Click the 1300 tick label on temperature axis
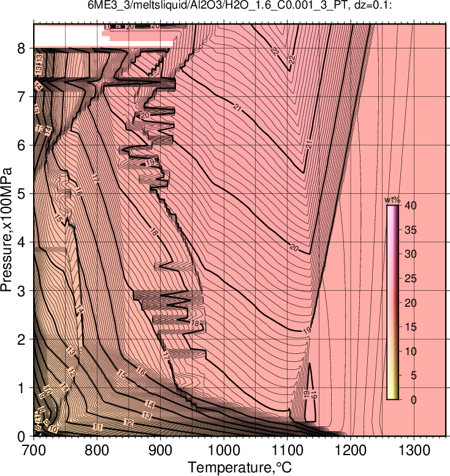Image resolution: width=450 pixels, height=476 pixels. coord(414,450)
